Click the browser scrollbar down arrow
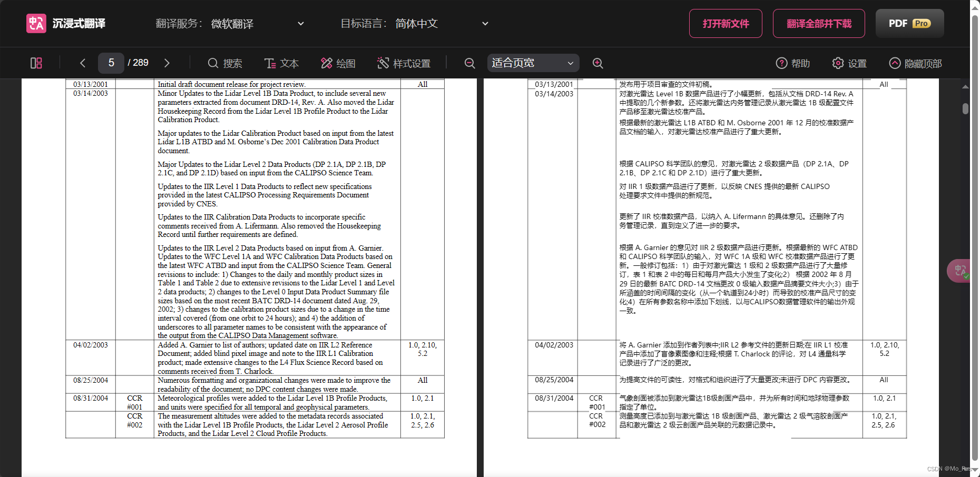 tap(975, 469)
